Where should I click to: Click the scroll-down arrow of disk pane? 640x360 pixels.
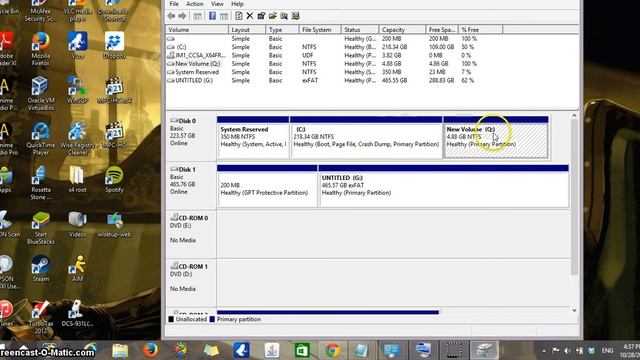574,311
